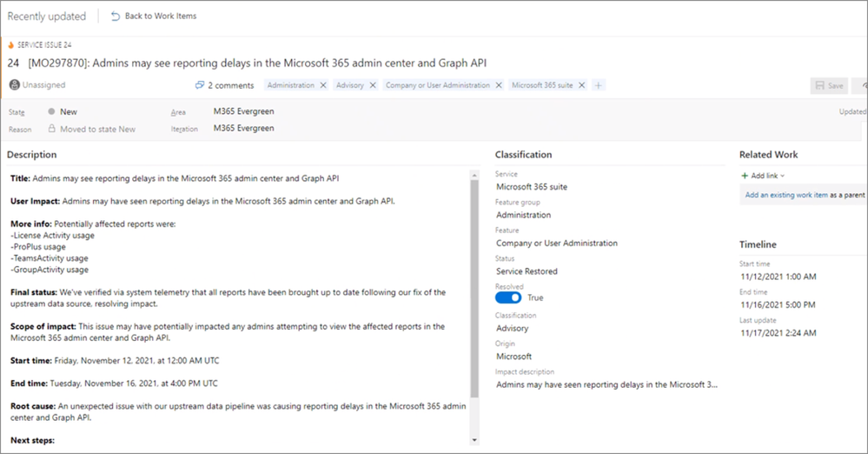Viewport: 868px width, 454px height.
Task: Click the Timeline section heading
Action: click(x=758, y=244)
